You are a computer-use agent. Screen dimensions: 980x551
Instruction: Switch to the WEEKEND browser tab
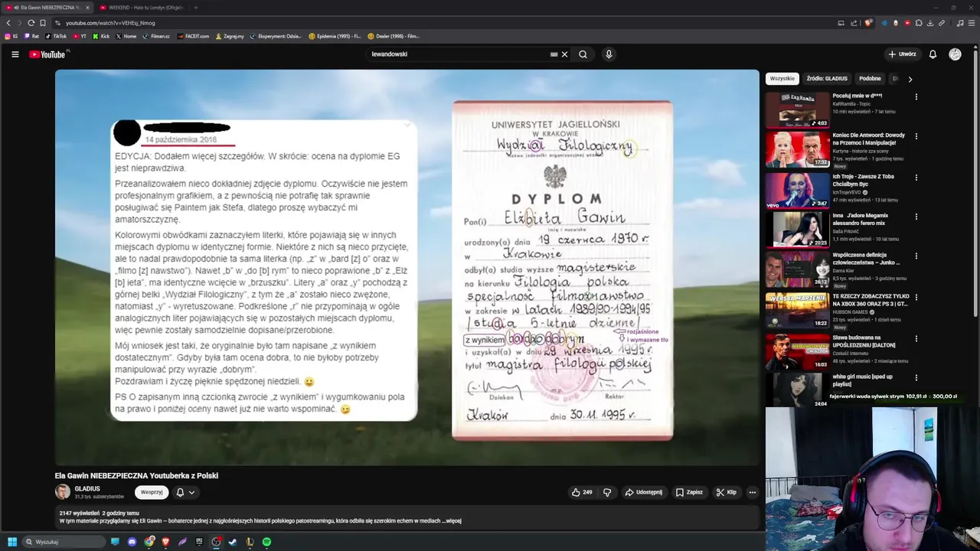141,8
